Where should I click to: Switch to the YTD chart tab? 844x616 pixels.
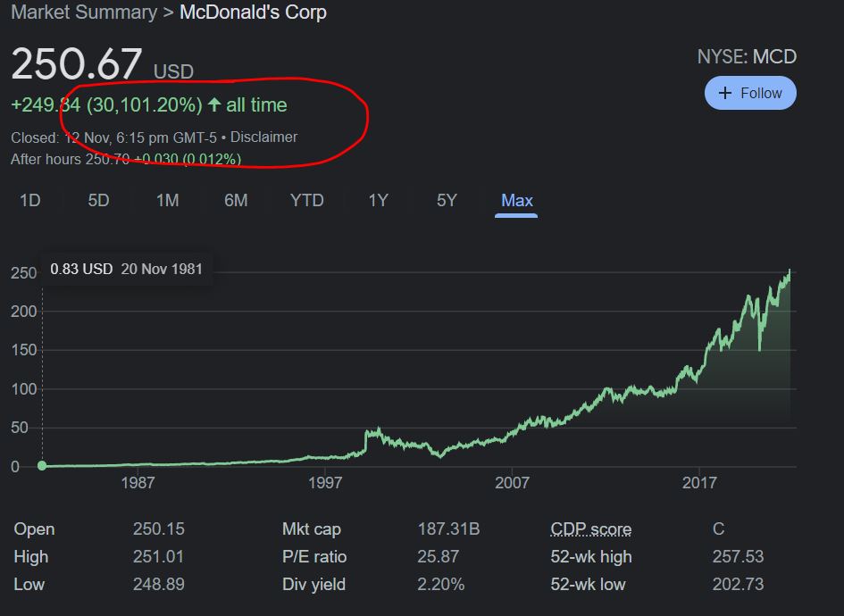coord(306,200)
